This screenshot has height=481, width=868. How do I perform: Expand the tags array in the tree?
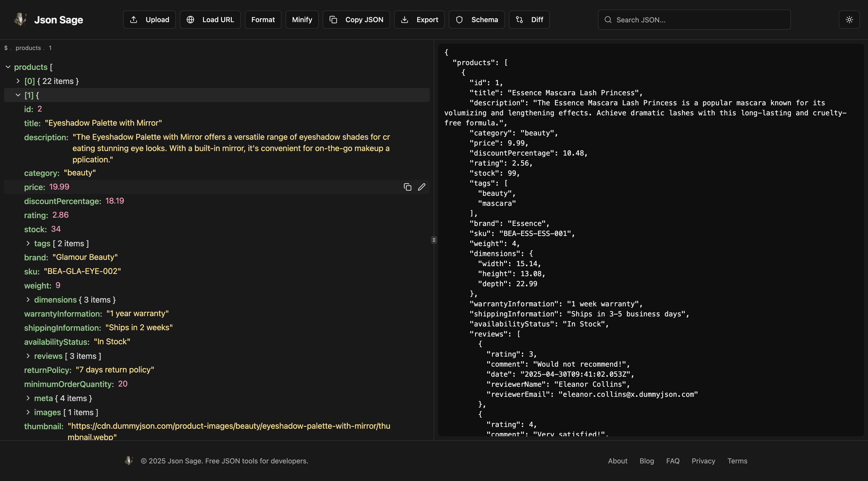tap(28, 243)
